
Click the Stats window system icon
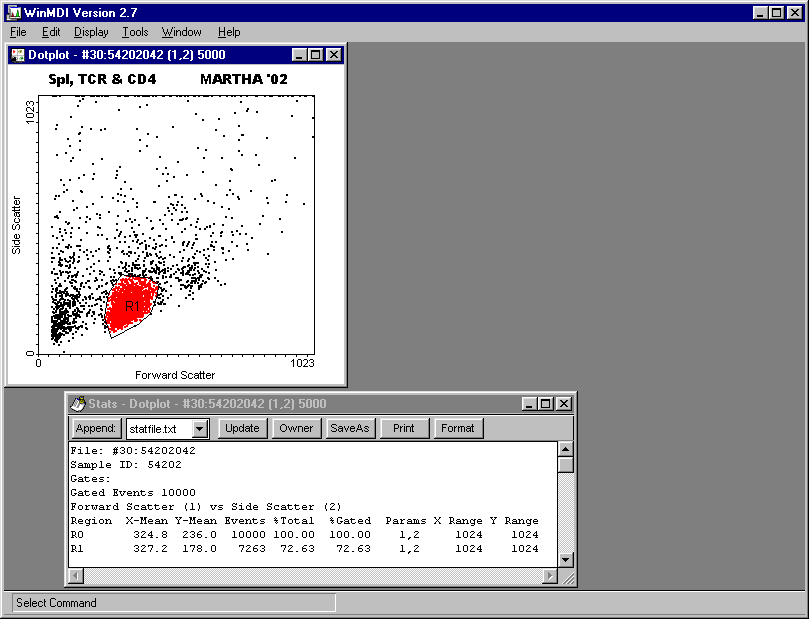[x=78, y=404]
